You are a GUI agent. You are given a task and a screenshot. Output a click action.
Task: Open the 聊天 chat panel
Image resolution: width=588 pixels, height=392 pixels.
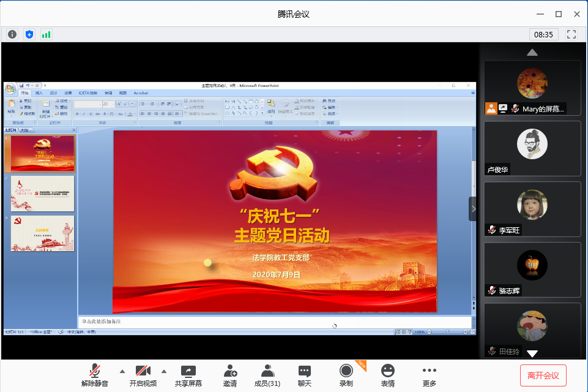(305, 375)
